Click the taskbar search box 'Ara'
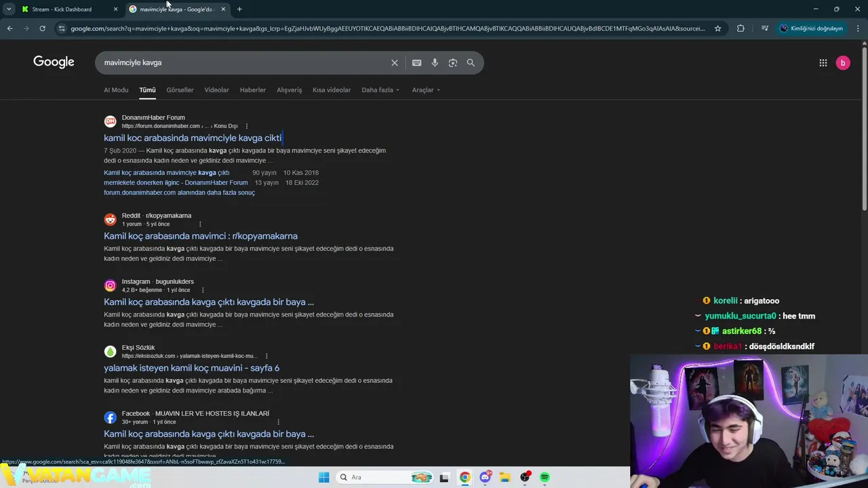This screenshot has height=488, width=868. click(x=384, y=477)
